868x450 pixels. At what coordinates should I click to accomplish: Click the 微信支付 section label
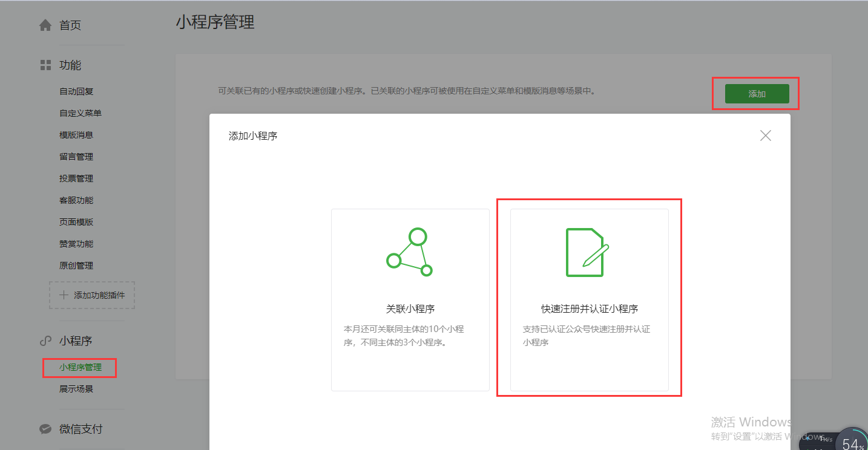[x=81, y=429]
